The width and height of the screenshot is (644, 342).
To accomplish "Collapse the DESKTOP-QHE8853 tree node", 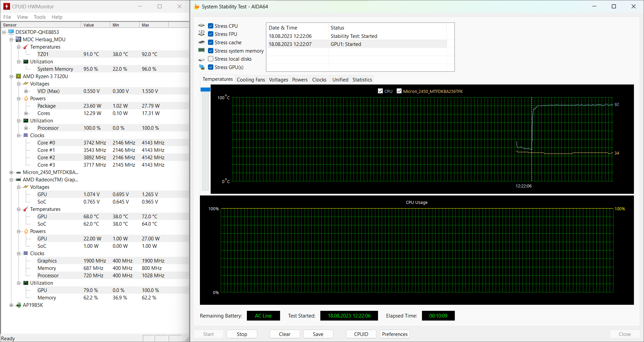I will [4, 32].
